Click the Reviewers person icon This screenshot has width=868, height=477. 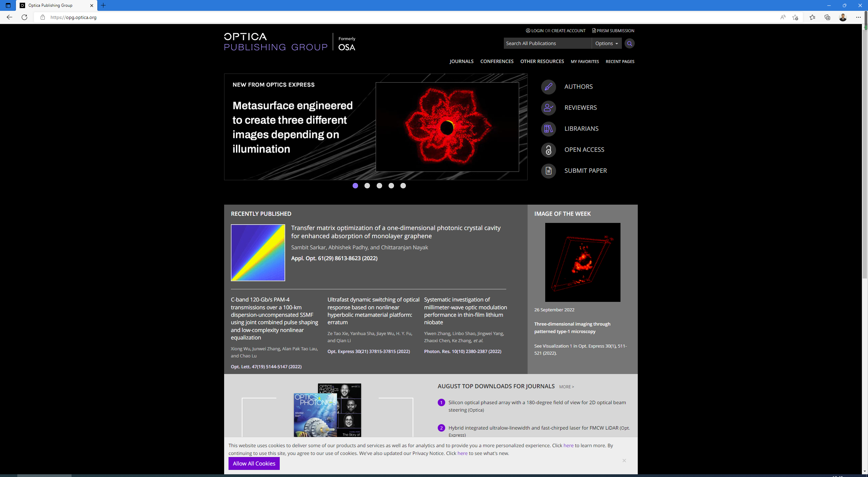click(548, 108)
